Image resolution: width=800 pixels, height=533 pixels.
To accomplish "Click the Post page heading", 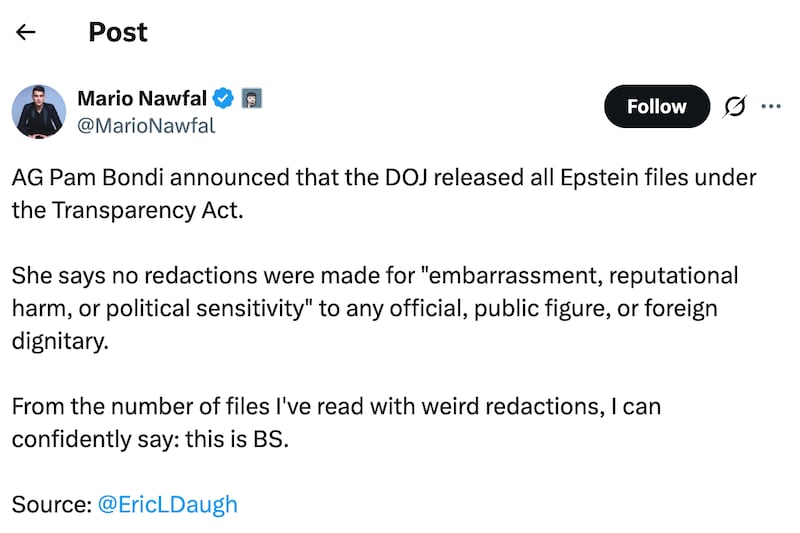I will (x=118, y=32).
